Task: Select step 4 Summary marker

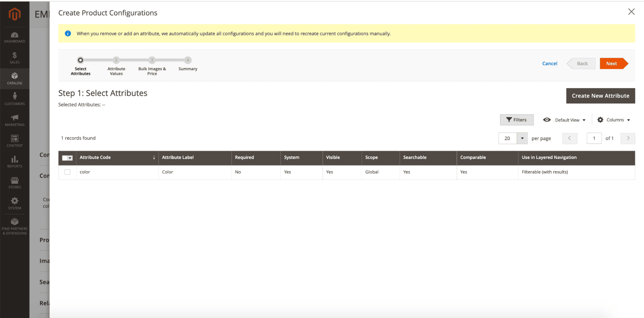Action: click(188, 60)
